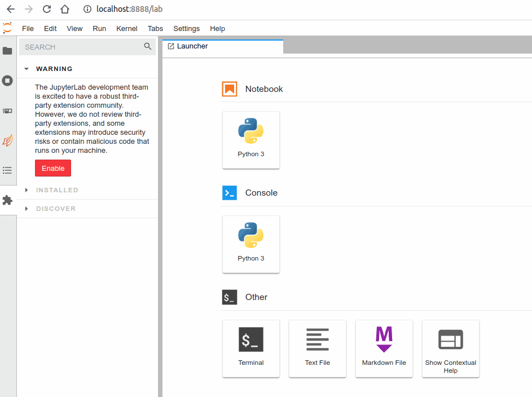Screen dimensions: 532x397
Task: Open the Commands palette sidebar icon
Action: click(x=7, y=111)
